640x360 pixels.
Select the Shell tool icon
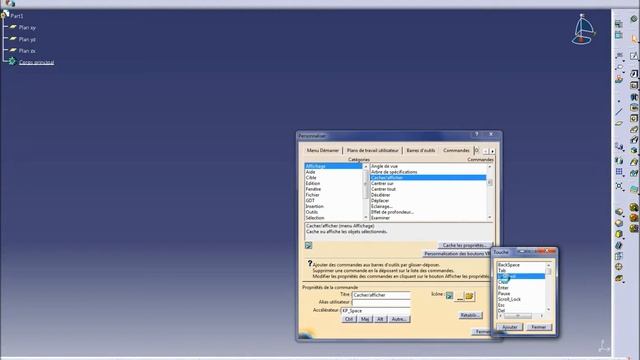coord(619,245)
